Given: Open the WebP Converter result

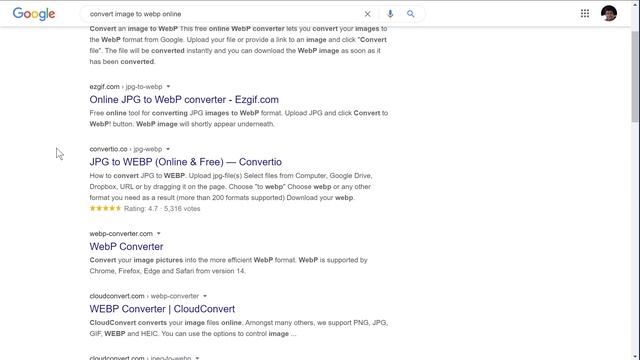Looking at the screenshot, I should coord(127,247).
